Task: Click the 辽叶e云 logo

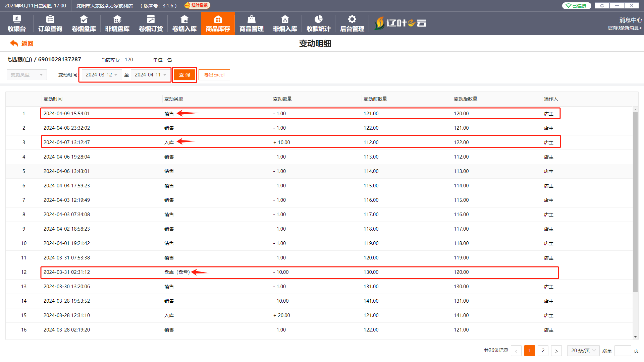Action: pos(400,23)
